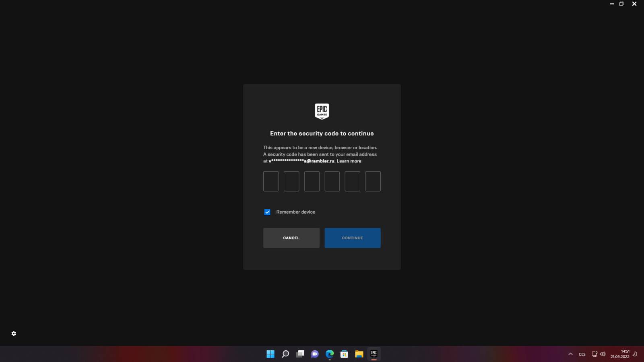Focus the fourth security code digit box
Viewport: 644px width, 362px height.
point(332,181)
